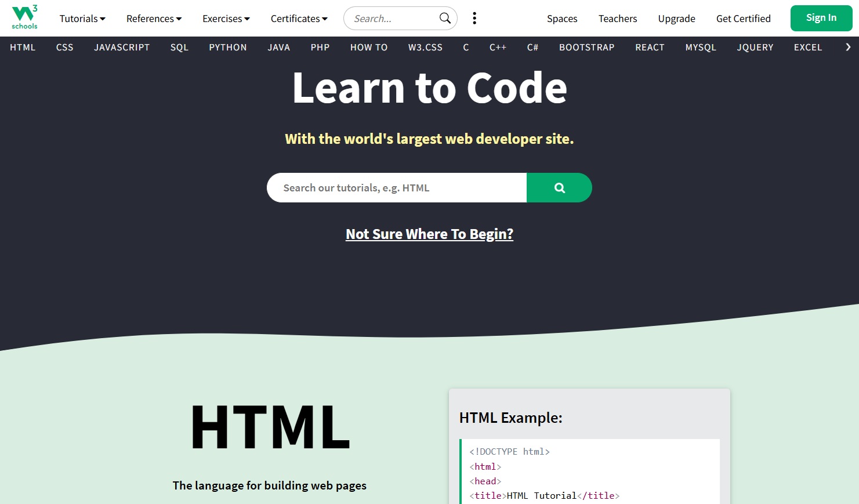Click the Sign In button
The width and height of the screenshot is (859, 504).
pyautogui.click(x=821, y=18)
